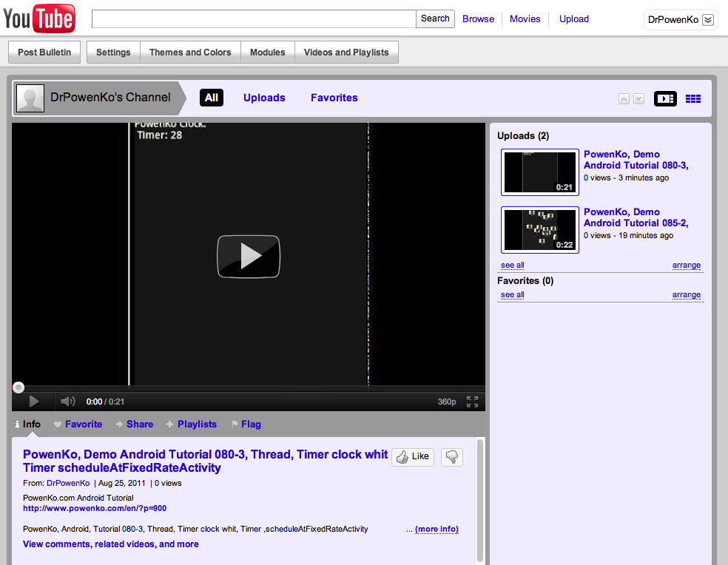This screenshot has height=565, width=728.
Task: Click see all under Uploads
Action: point(513,265)
